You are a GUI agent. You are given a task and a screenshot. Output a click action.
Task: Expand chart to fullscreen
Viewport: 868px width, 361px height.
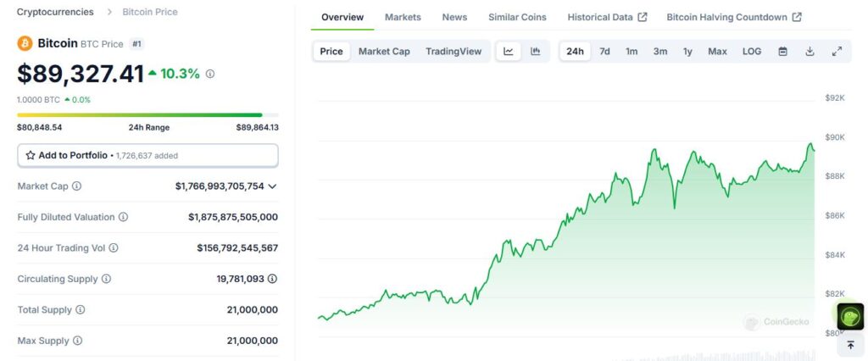(837, 52)
